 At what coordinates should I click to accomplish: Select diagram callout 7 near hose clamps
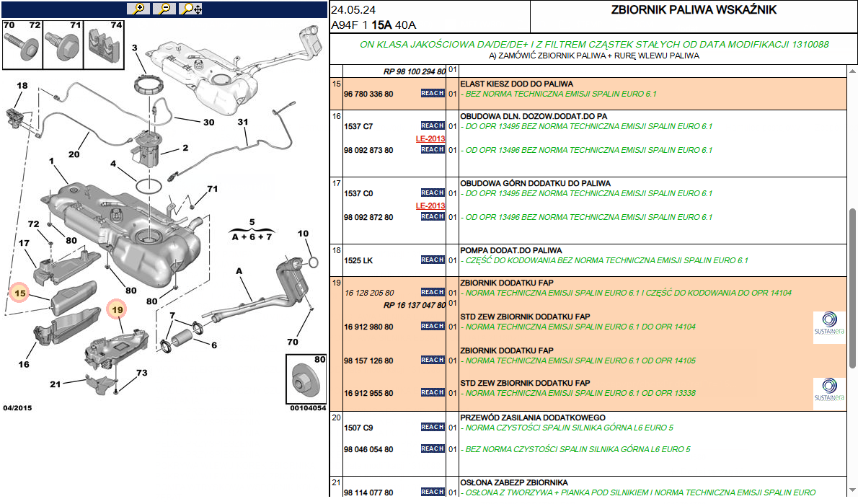[x=172, y=315]
